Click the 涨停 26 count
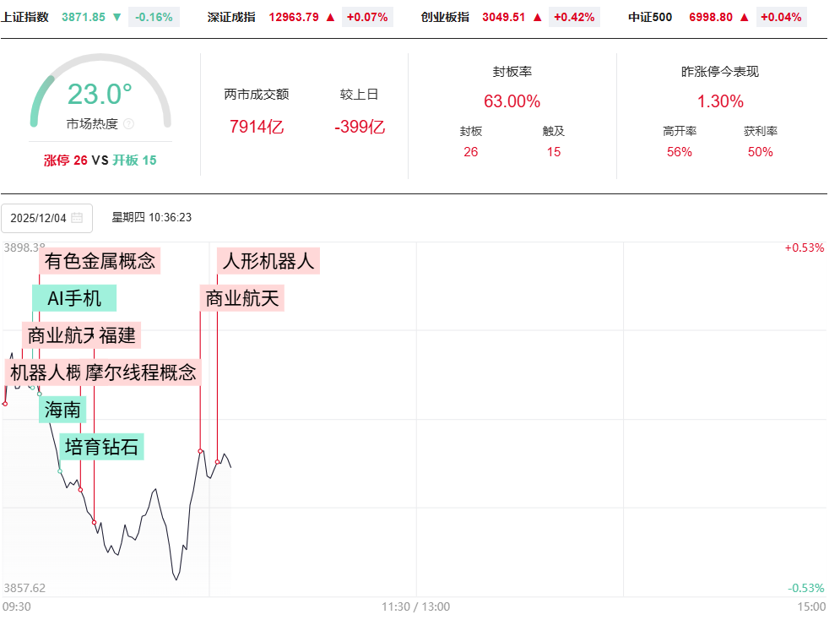840x620 pixels. click(x=66, y=160)
